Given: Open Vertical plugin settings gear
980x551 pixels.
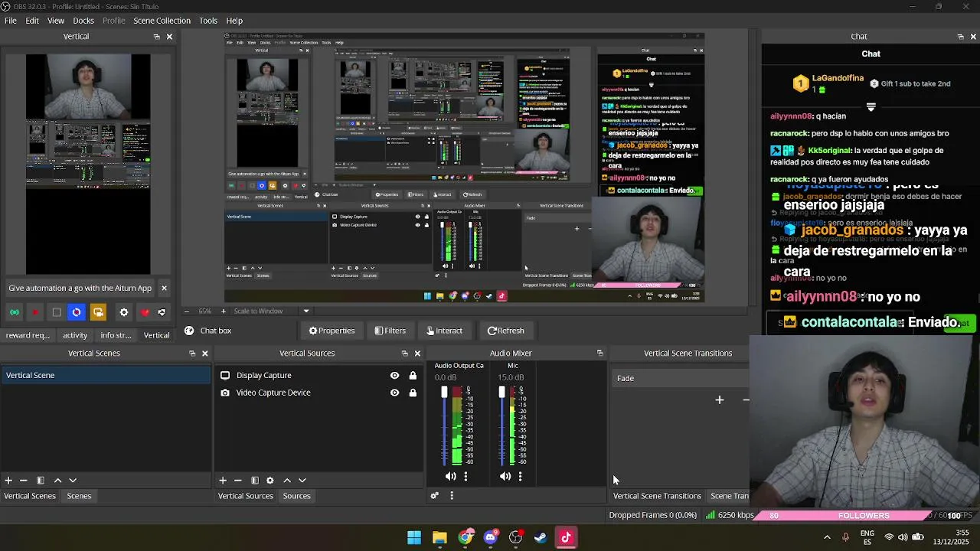Looking at the screenshot, I should click(124, 312).
